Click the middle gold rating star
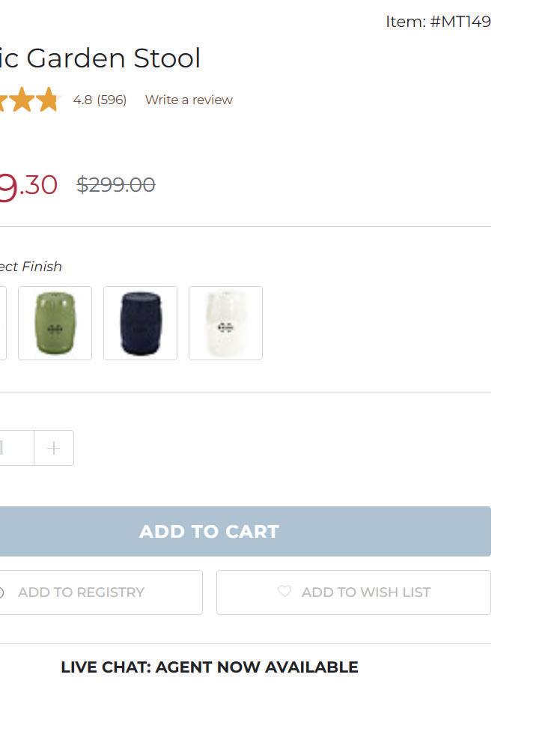Viewport: 560px width, 743px height. (22, 100)
